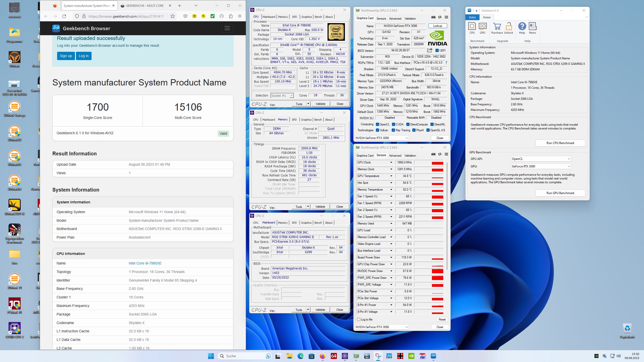
Task: Open GPU-Z hamburger menu in top window
Action: (447, 17)
